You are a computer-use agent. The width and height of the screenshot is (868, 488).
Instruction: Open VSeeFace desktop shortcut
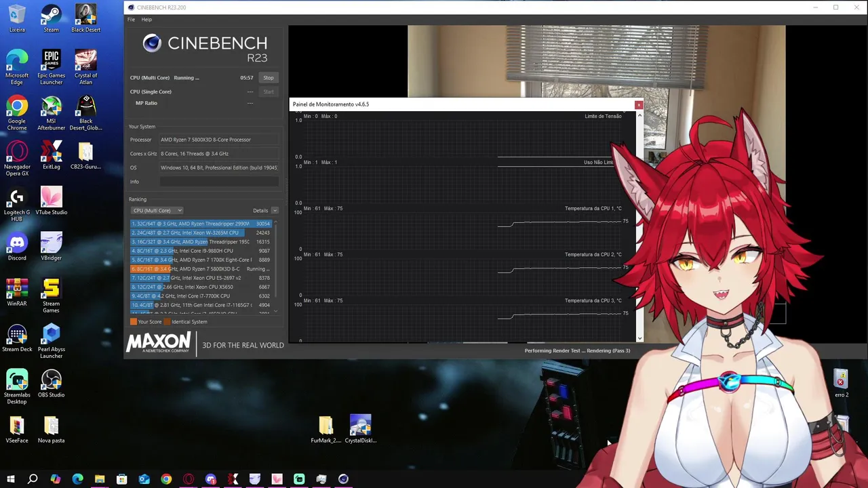pos(17,429)
